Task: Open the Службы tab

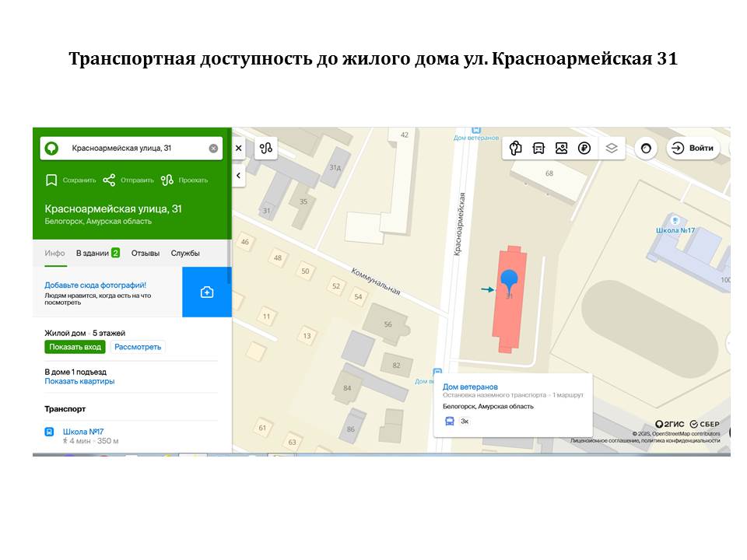Action: coord(185,253)
